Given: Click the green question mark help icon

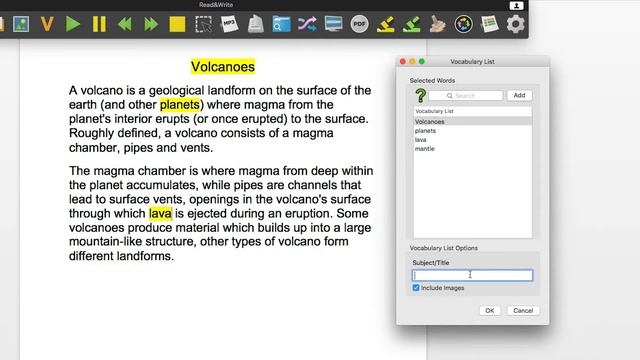Looking at the screenshot, I should [420, 96].
